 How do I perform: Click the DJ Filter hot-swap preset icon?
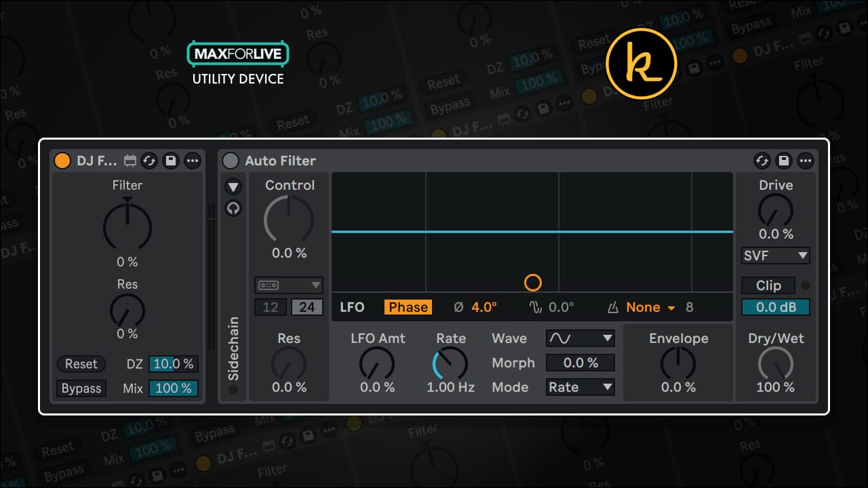tap(149, 161)
